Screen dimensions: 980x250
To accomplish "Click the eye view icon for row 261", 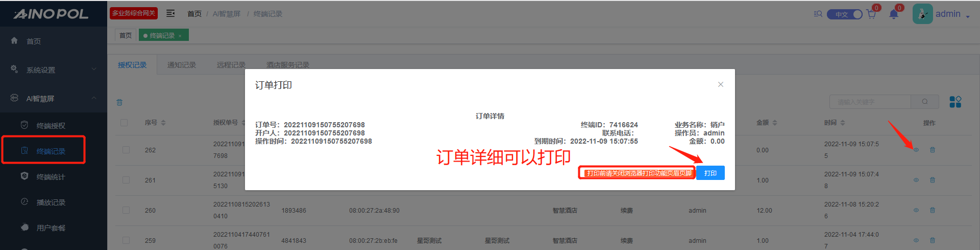I will click(x=916, y=180).
